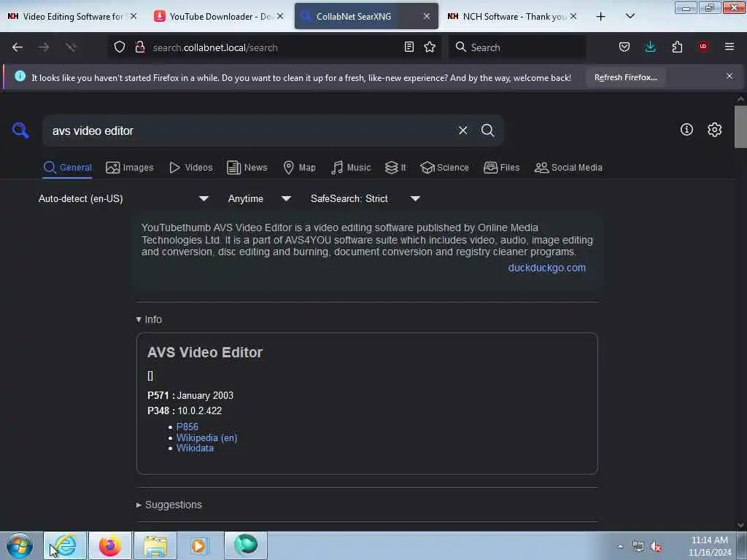Open the list all tabs dropdown
This screenshot has width=747, height=560.
coord(630,17)
